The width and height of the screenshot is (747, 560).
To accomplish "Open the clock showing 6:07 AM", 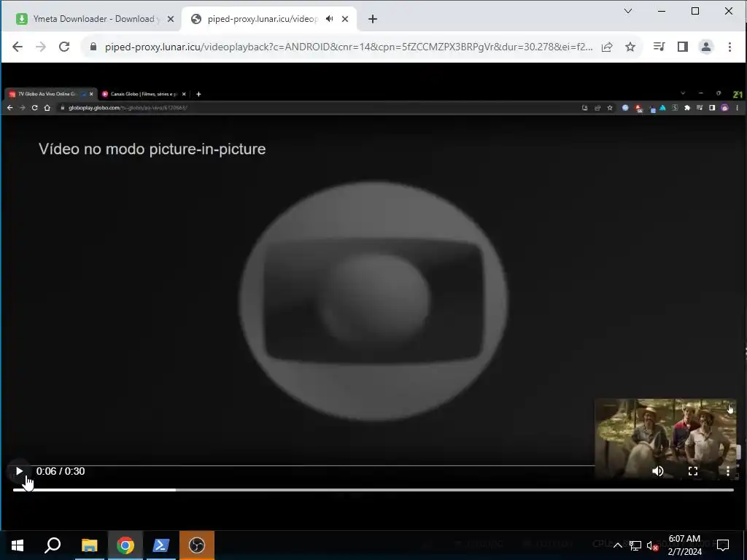I will (x=684, y=545).
